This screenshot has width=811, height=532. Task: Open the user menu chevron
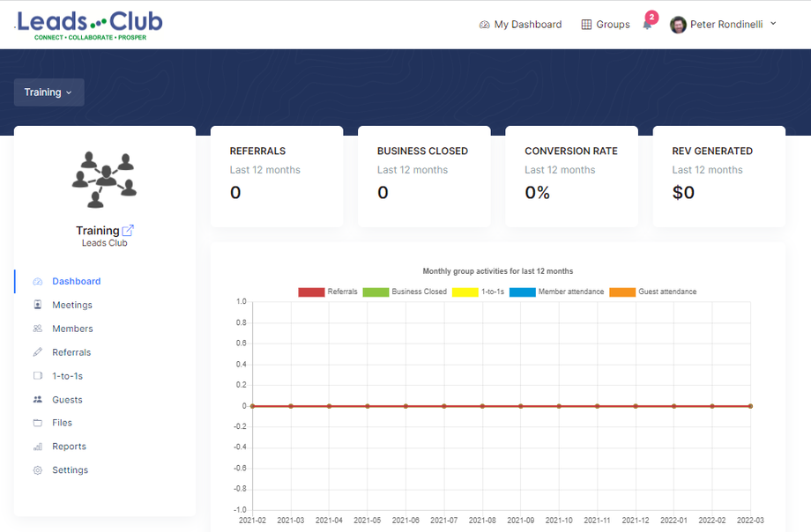773,24
